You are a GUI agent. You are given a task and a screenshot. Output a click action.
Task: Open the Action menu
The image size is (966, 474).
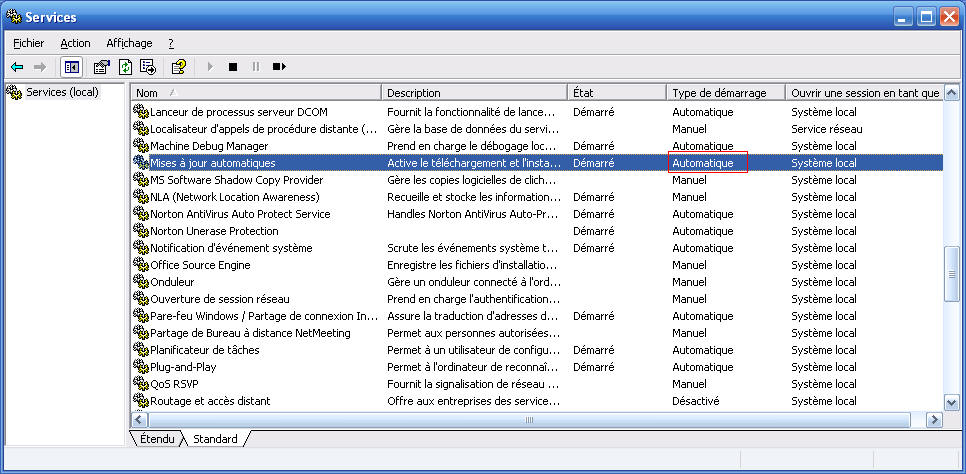(x=75, y=43)
